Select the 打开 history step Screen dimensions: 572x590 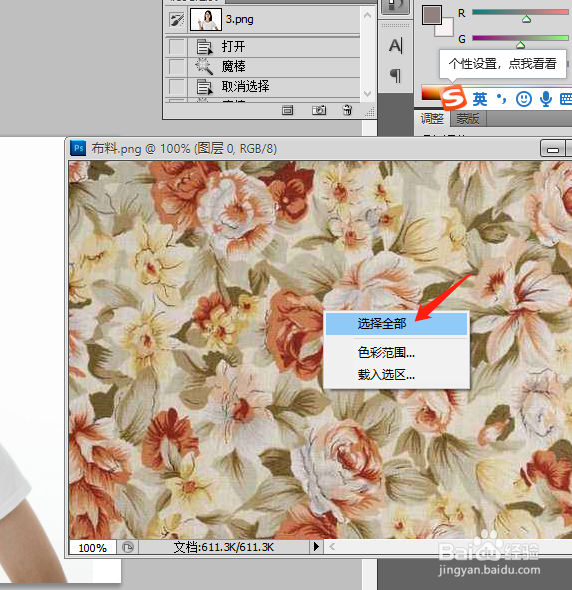click(274, 47)
